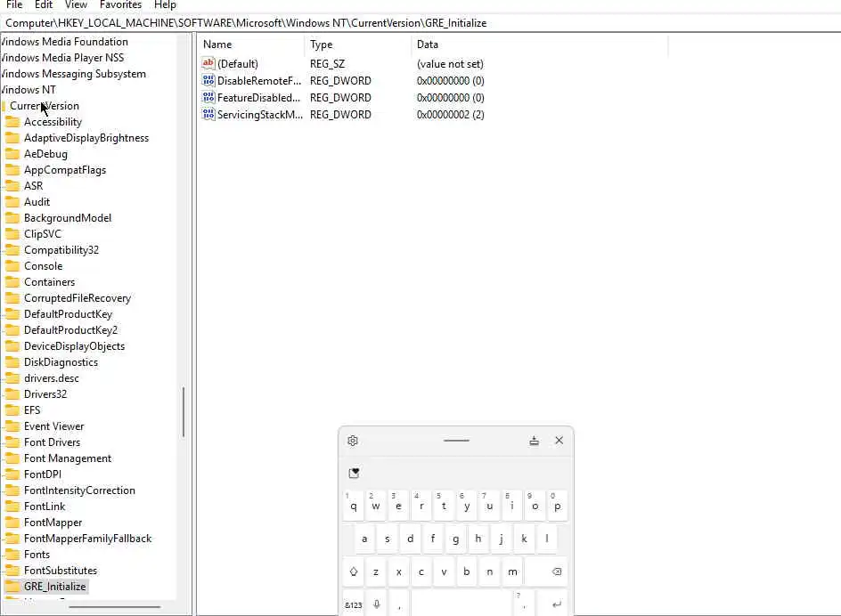Select the DefaultProductKey2 key

click(70, 330)
